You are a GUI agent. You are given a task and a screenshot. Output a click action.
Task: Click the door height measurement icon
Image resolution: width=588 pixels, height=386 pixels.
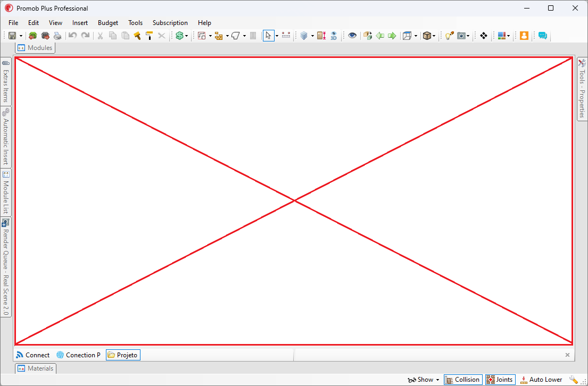click(x=321, y=36)
